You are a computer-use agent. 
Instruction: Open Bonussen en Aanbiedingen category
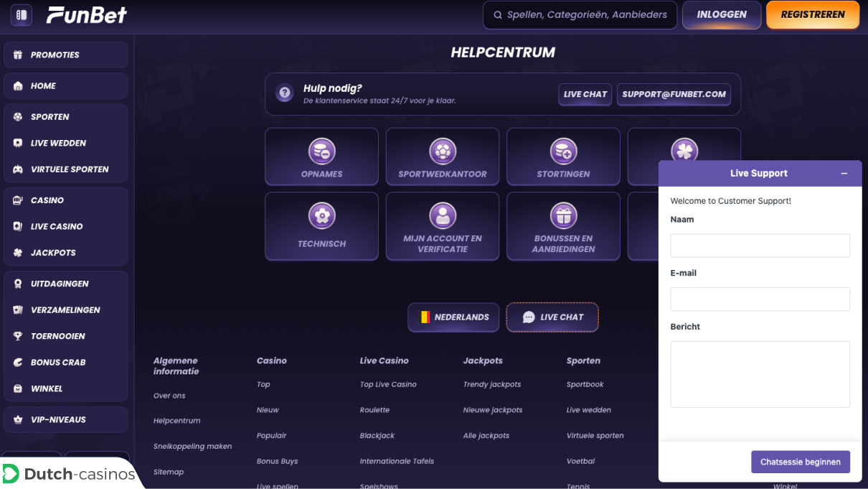tap(563, 226)
